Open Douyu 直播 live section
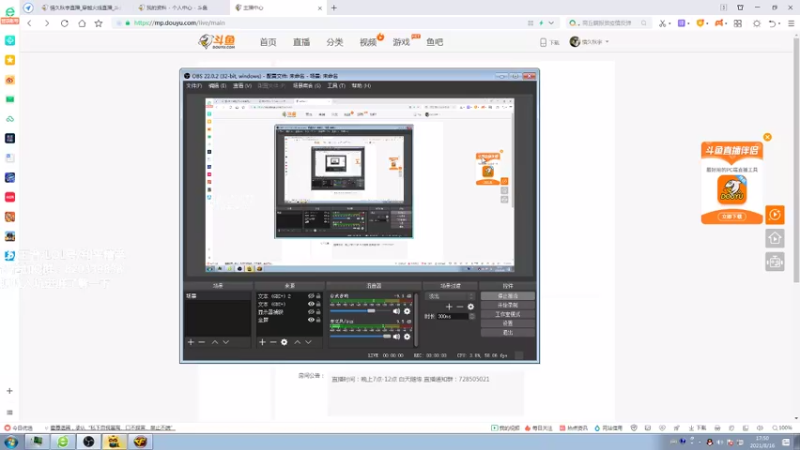 pos(302,42)
